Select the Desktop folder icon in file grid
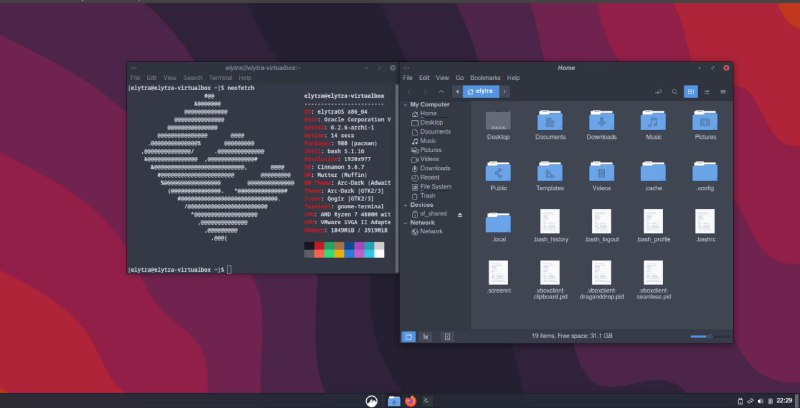This screenshot has height=408, width=800. [x=498, y=120]
